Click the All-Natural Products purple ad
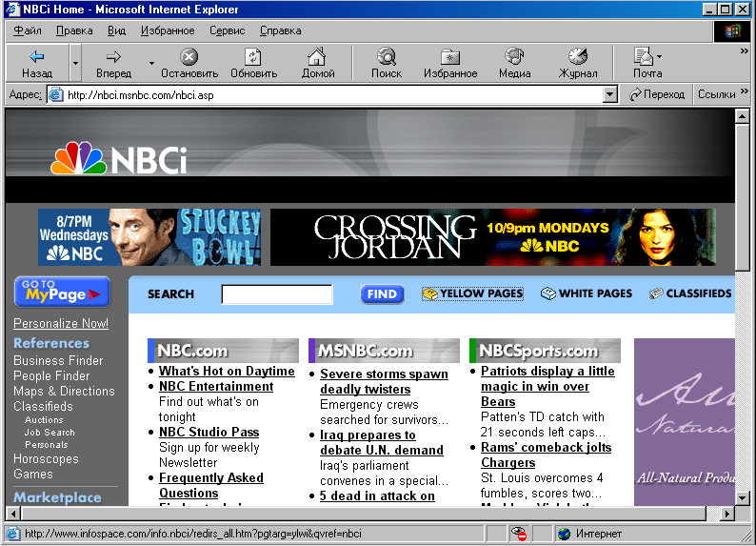The height and width of the screenshot is (546, 756). coord(685,421)
